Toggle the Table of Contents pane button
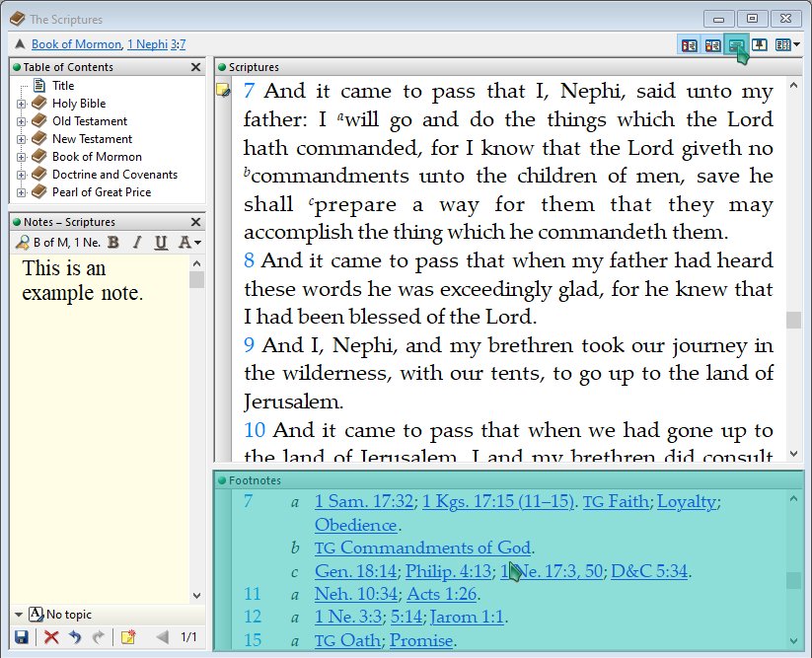The height and width of the screenshot is (658, 812). pyautogui.click(x=689, y=45)
